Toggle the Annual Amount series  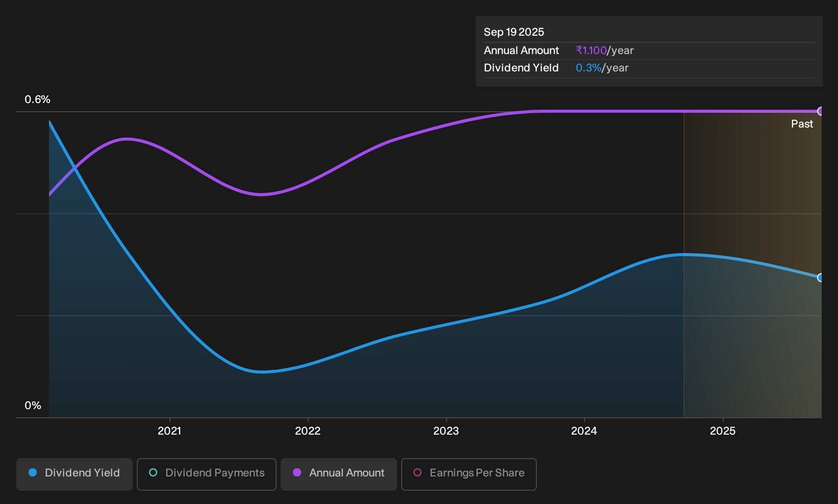point(339,474)
